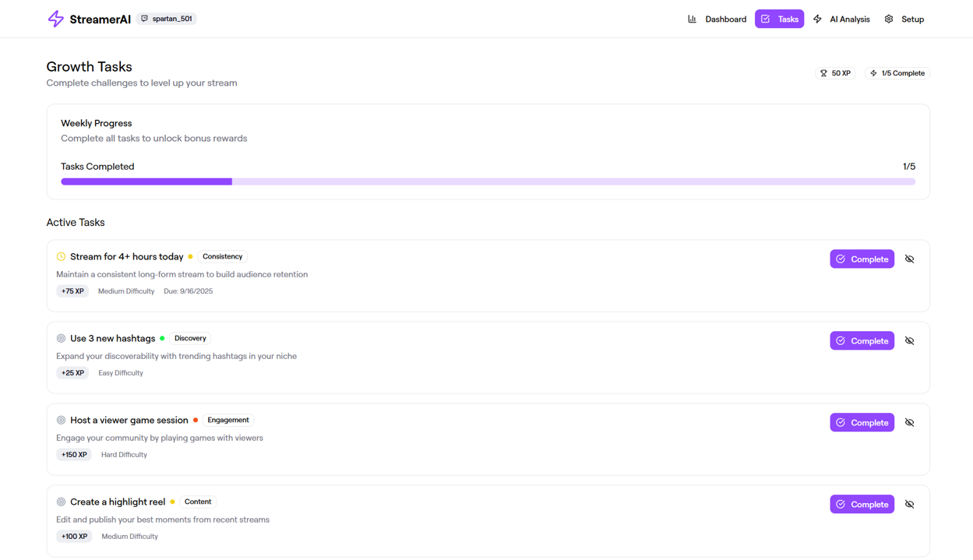The width and height of the screenshot is (973, 560).
Task: Click the clock icon beside Stream for 4+ hours today
Action: pos(61,256)
